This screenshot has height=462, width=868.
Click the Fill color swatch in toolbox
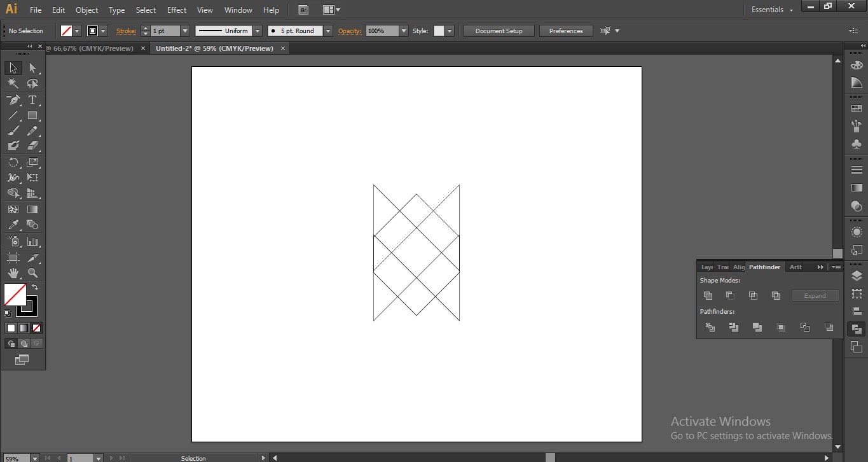[15, 295]
